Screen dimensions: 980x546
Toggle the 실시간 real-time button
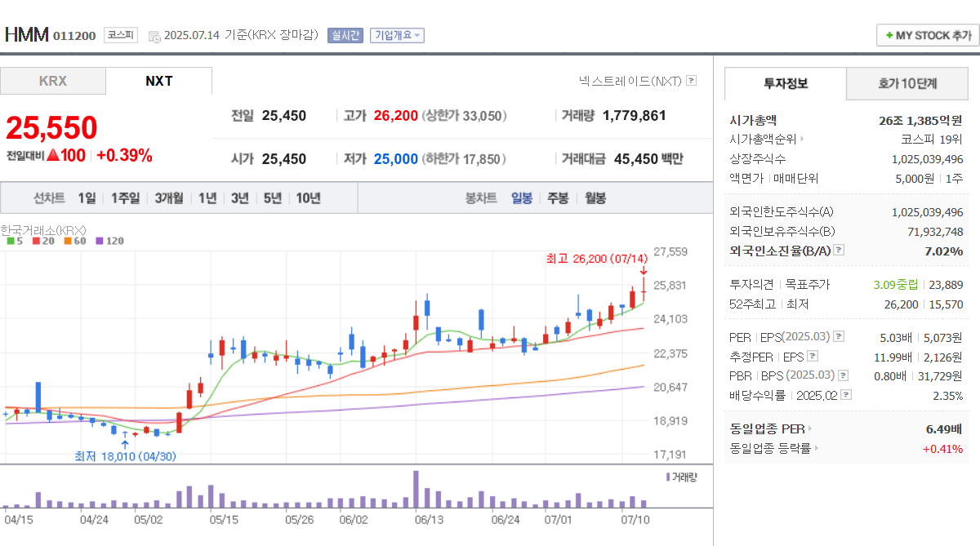pos(345,36)
